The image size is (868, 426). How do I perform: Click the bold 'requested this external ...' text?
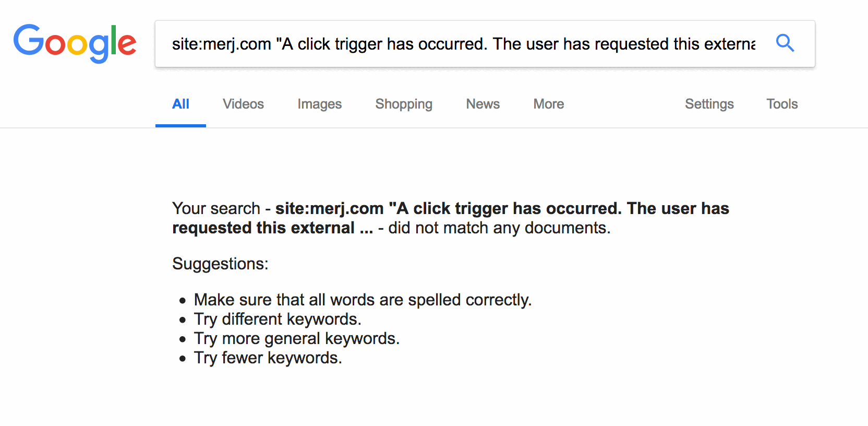272,228
